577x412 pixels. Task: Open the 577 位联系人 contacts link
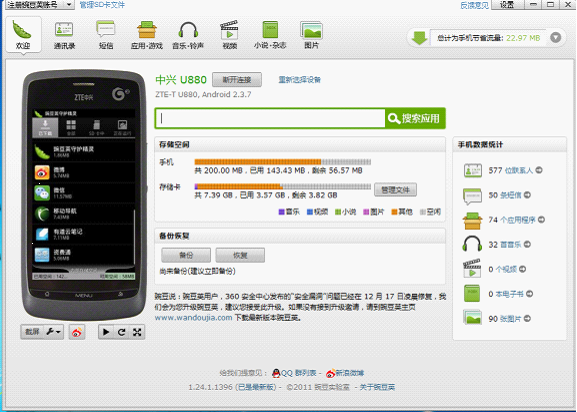pos(510,170)
